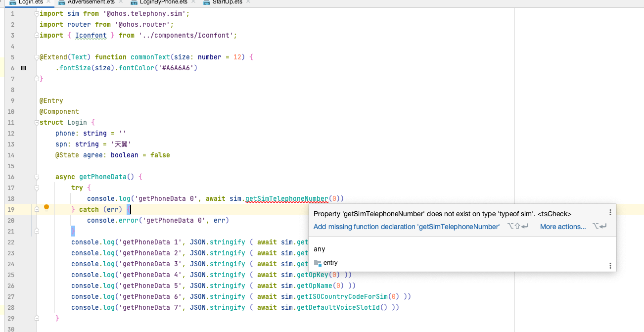Screen dimensions: 644x332
Task: Open 'More actions...' in the error tooltip
Action: 563,227
